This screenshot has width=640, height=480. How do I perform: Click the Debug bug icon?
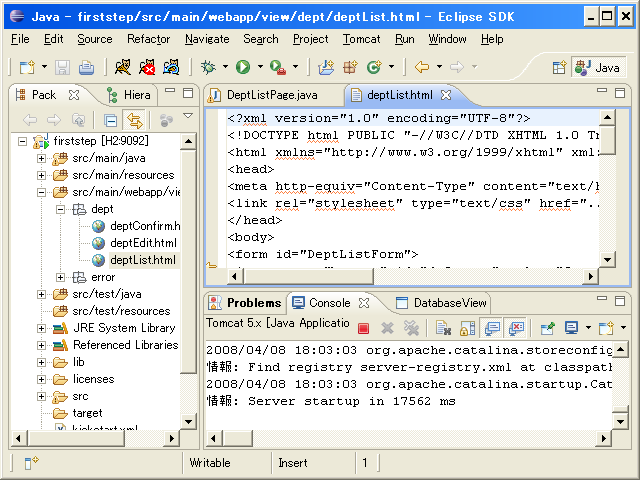pos(208,67)
